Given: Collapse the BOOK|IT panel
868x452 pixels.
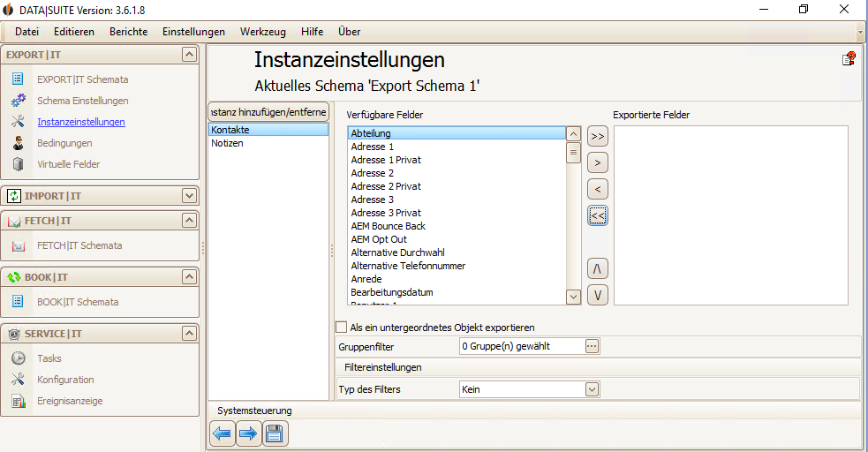Looking at the screenshot, I should pyautogui.click(x=189, y=276).
